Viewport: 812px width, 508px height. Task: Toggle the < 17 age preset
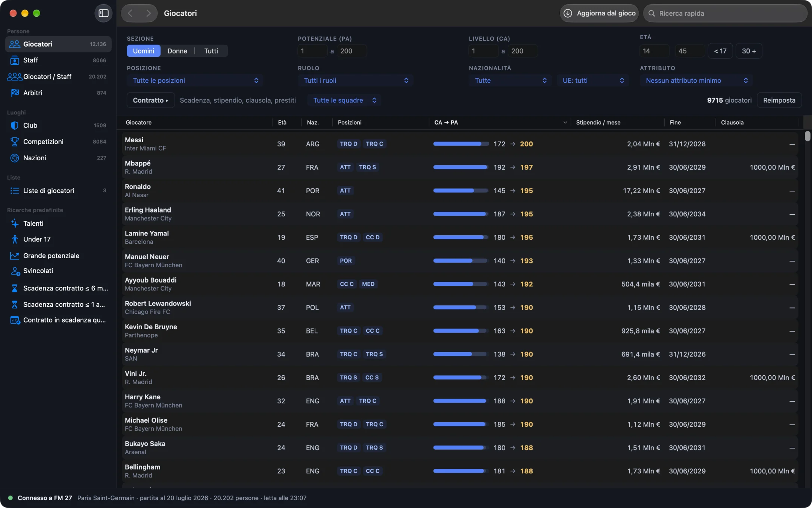720,51
